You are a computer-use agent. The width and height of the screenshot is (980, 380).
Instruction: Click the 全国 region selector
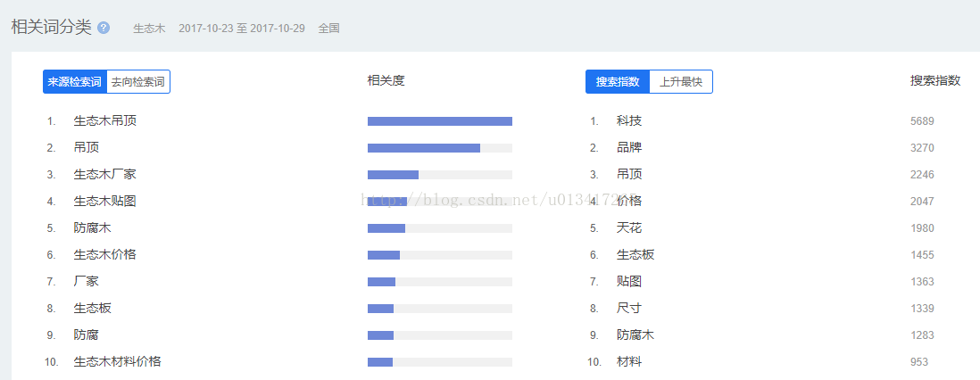click(328, 29)
